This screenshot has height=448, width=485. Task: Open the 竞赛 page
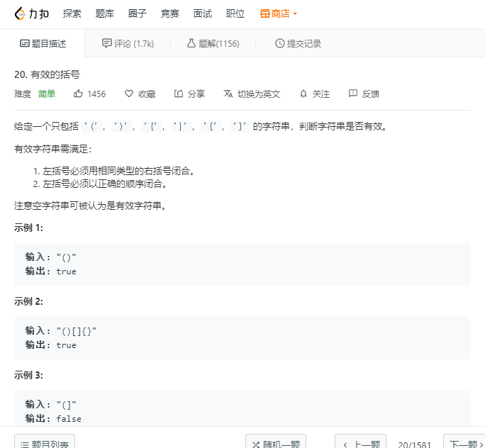click(169, 13)
